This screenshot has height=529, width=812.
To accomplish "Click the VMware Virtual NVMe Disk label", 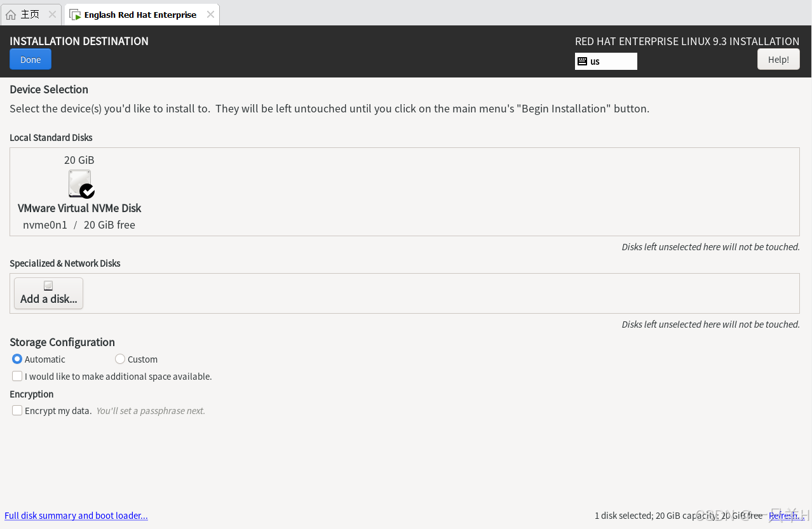I will [79, 208].
